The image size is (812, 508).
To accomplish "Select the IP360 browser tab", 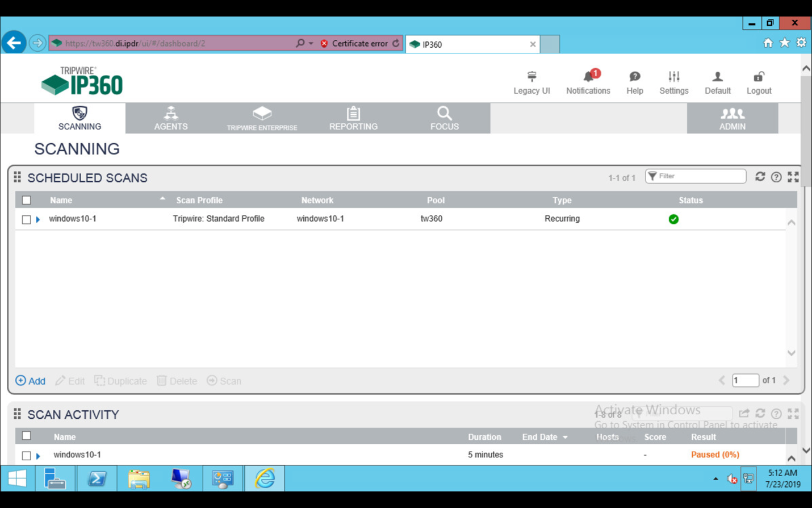I will click(472, 44).
